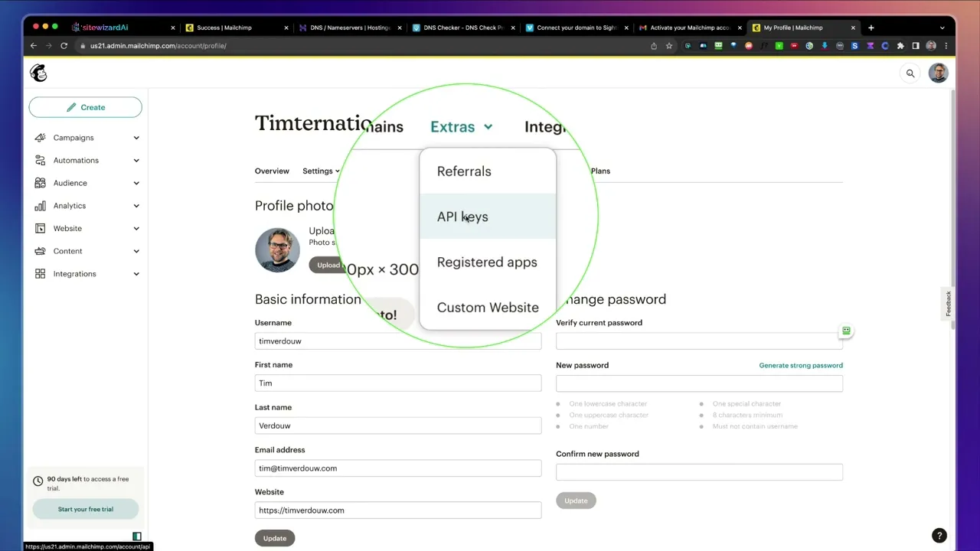This screenshot has width=980, height=551.
Task: Click the share icon in address bar
Action: point(653,46)
